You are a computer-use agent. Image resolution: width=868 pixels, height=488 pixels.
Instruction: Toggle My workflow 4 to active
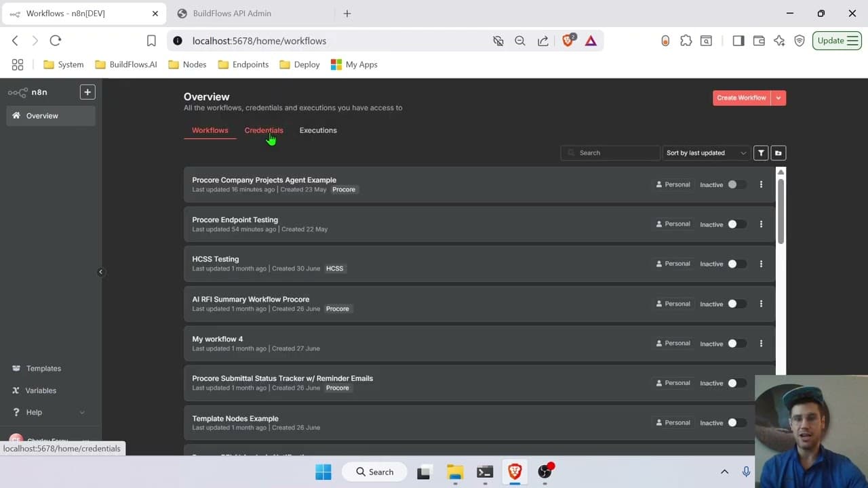click(736, 344)
